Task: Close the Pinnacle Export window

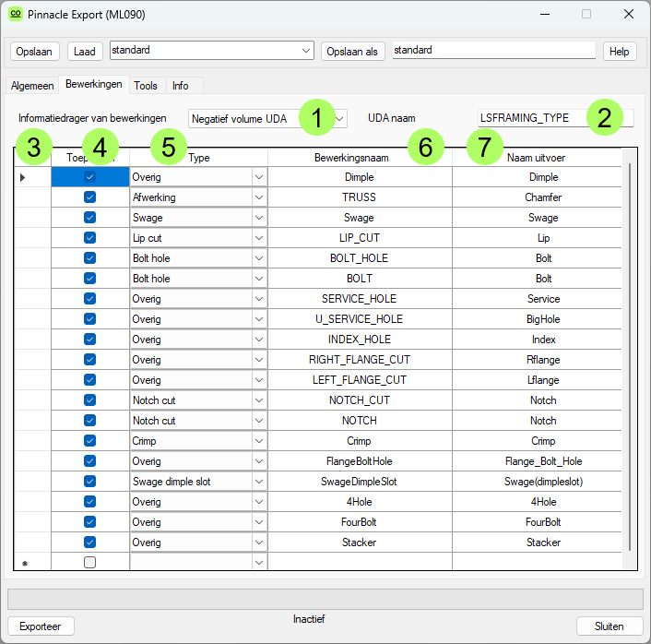Action: 629,14
